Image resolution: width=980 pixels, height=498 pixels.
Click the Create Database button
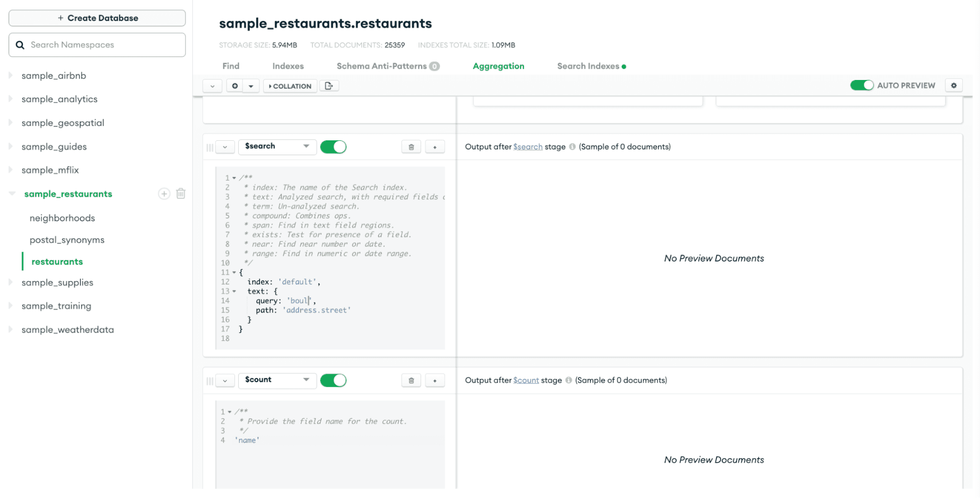click(97, 18)
